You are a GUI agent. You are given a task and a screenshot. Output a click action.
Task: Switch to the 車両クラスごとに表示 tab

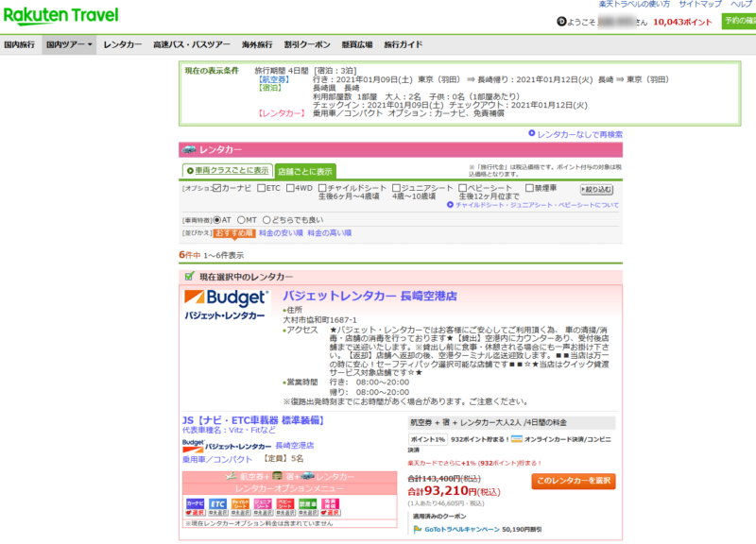pos(228,171)
